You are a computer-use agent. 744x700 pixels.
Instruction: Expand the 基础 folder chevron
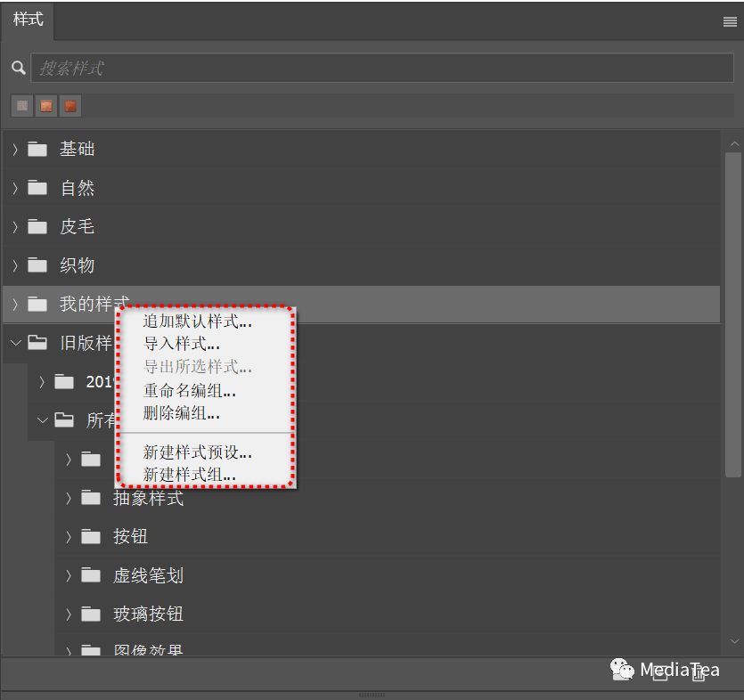(x=15, y=150)
